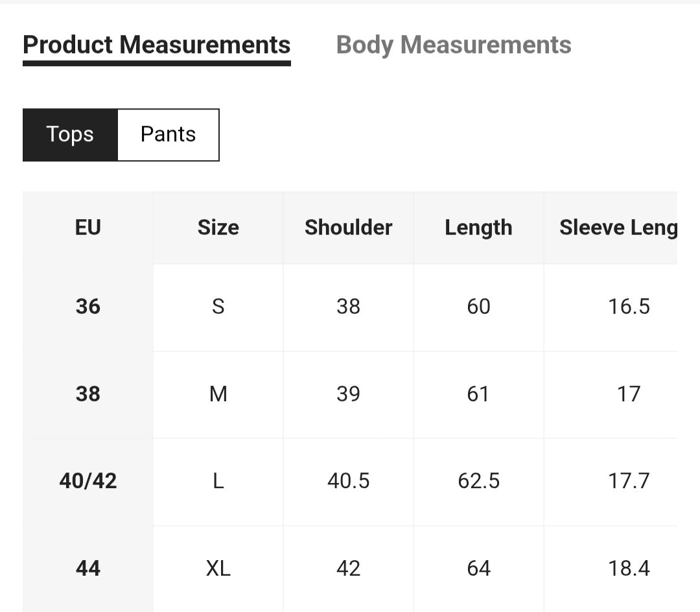Image resolution: width=700 pixels, height=612 pixels.
Task: Click the Sleeve Length column header
Action: pos(618,228)
